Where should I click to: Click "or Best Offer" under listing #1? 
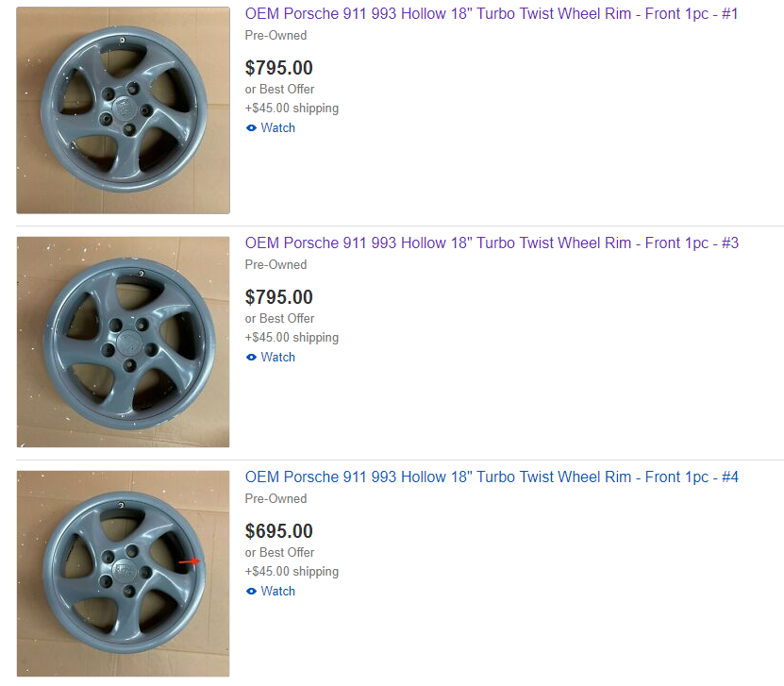click(279, 90)
